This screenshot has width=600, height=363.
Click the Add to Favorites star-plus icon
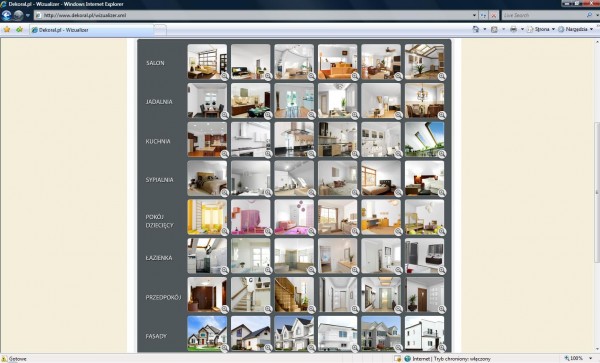pos(19,29)
